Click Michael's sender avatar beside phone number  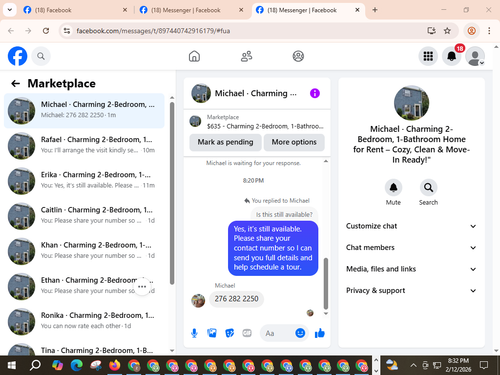pos(198,301)
